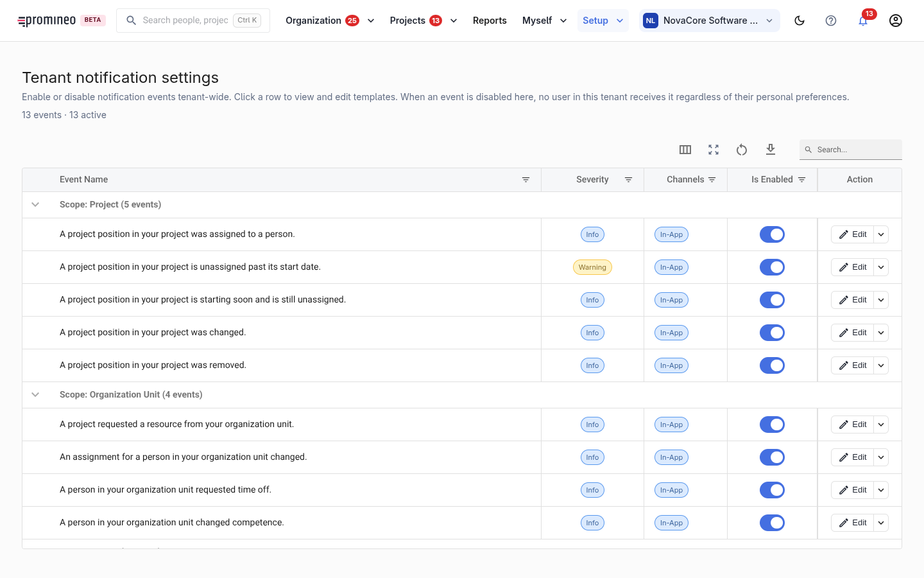This screenshot has width=924, height=578.
Task: Open Edit dropdown arrow for 'assignment for a person changed'
Action: click(881, 457)
